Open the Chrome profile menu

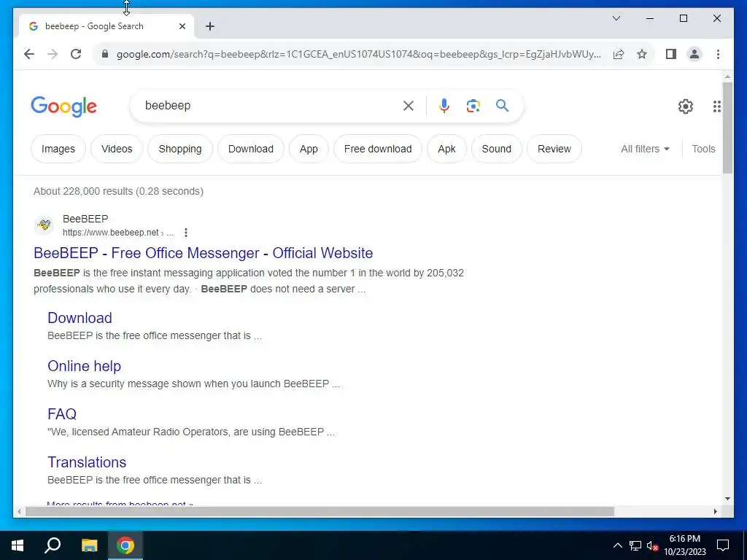694,54
